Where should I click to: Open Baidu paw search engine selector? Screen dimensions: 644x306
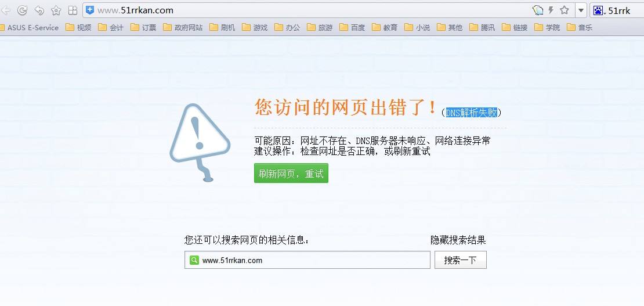600,10
